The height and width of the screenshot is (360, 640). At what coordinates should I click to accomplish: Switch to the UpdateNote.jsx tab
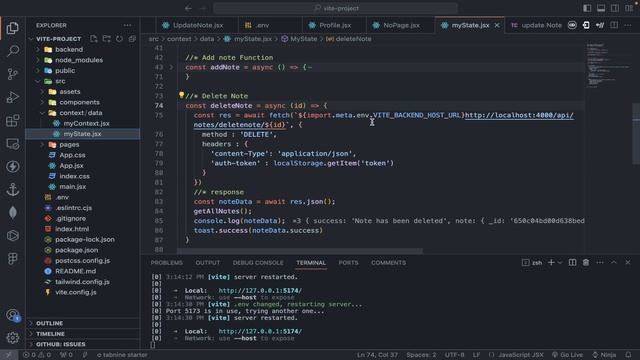click(x=192, y=25)
